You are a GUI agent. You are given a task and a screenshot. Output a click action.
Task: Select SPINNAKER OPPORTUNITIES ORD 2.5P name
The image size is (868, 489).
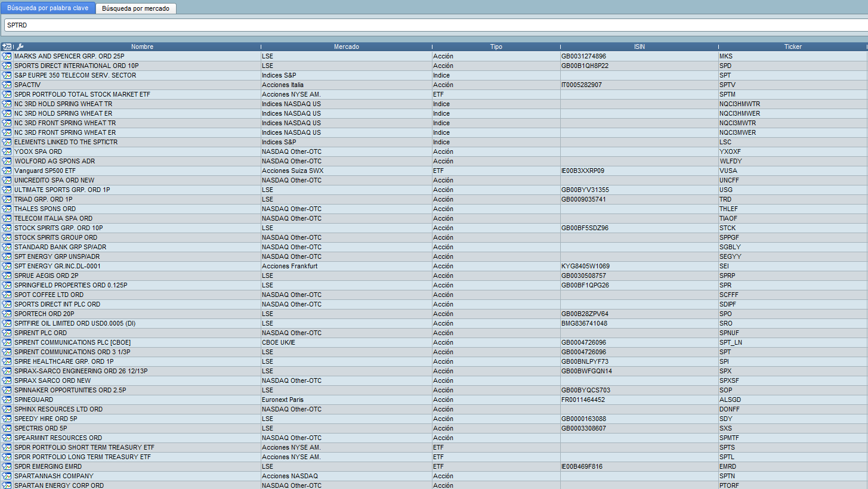click(x=70, y=390)
